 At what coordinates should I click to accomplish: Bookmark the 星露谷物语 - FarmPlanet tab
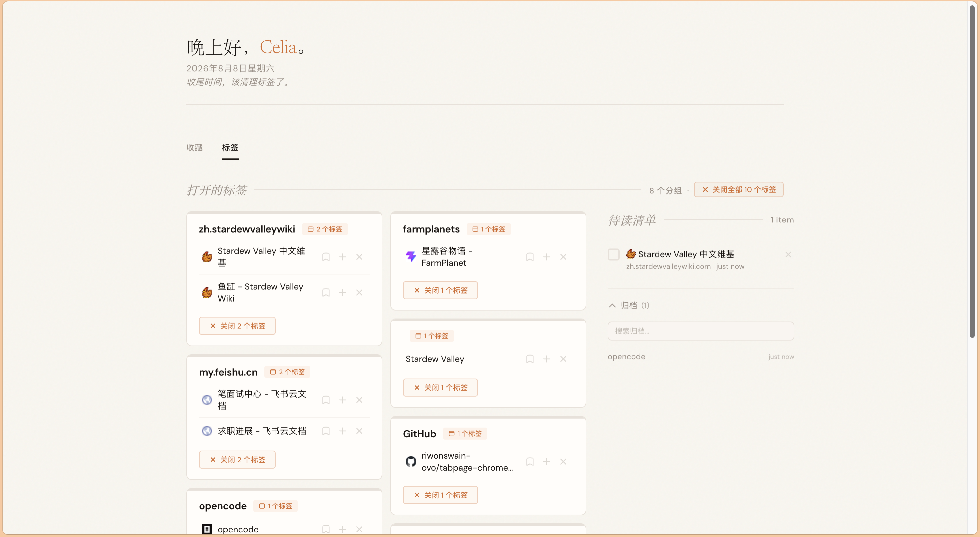pos(530,257)
